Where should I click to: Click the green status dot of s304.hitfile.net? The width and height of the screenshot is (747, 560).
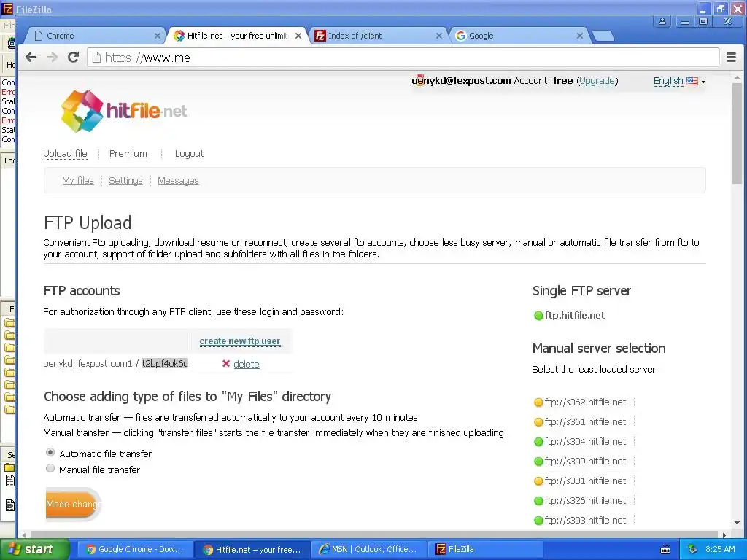click(x=538, y=442)
